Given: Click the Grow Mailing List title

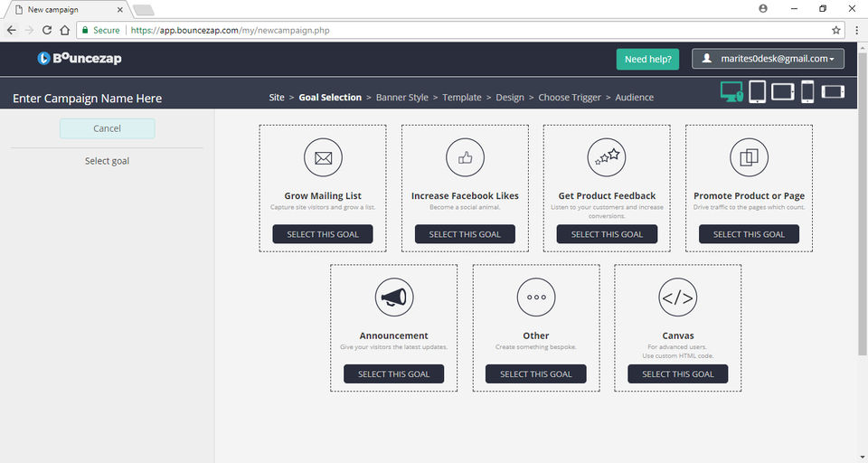Looking at the screenshot, I should coord(323,195).
